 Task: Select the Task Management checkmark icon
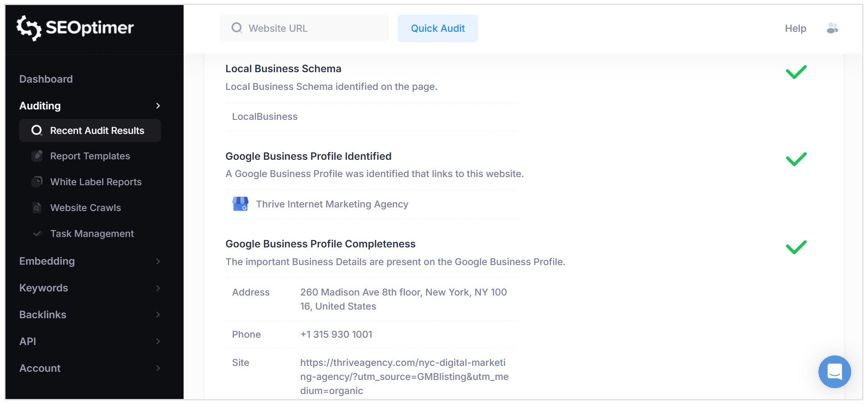pos(37,233)
